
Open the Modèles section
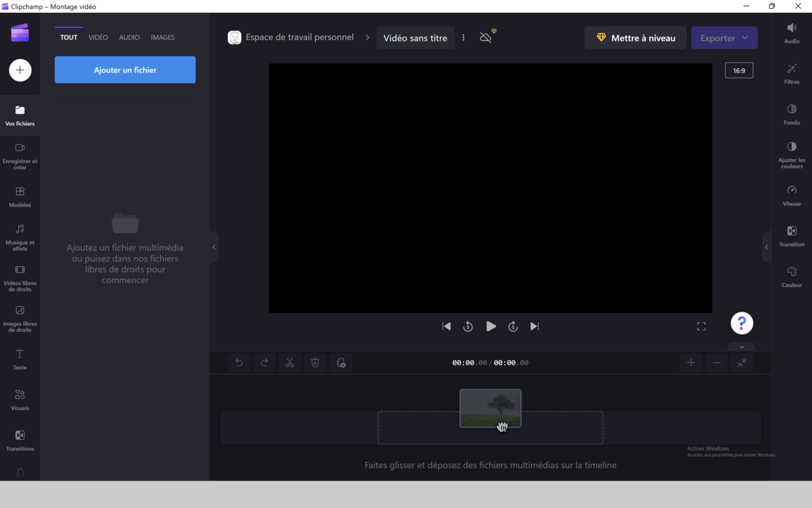[20, 196]
